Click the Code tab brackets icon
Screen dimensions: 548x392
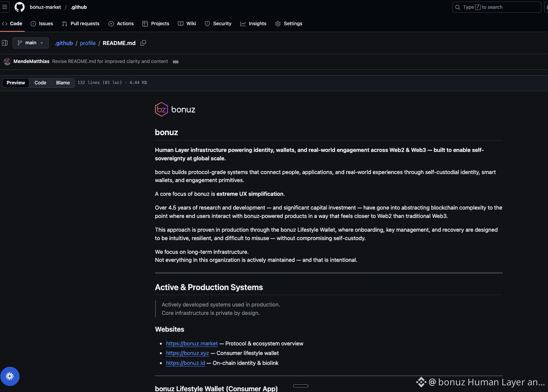pyautogui.click(x=5, y=24)
